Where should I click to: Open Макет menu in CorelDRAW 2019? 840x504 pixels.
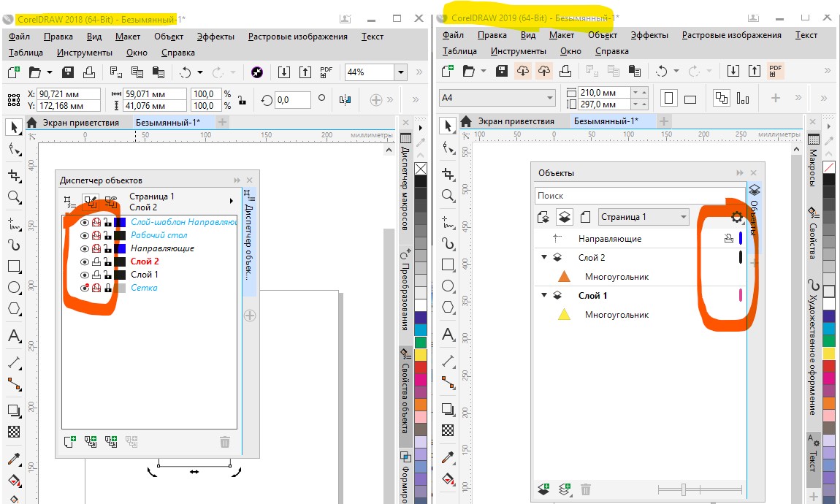[562, 35]
